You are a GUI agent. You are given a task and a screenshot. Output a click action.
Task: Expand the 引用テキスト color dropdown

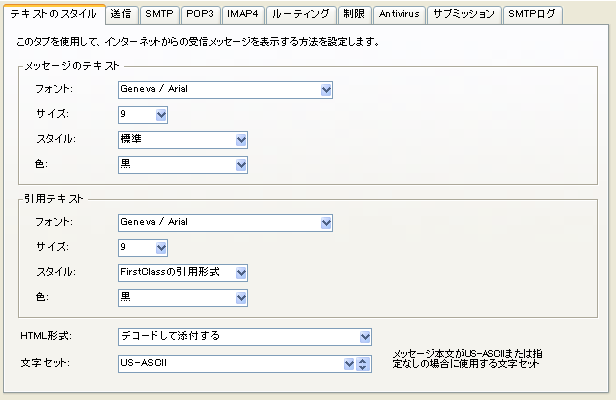tap(182, 297)
